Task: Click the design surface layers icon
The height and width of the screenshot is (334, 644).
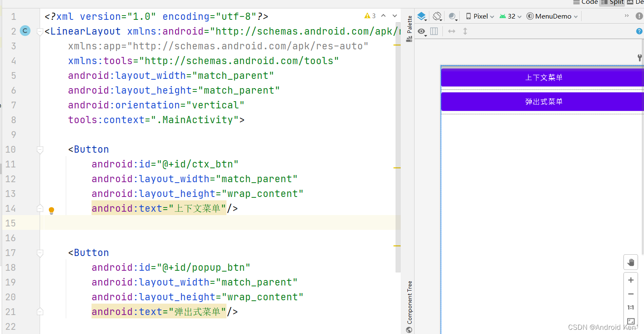Action: tap(422, 16)
